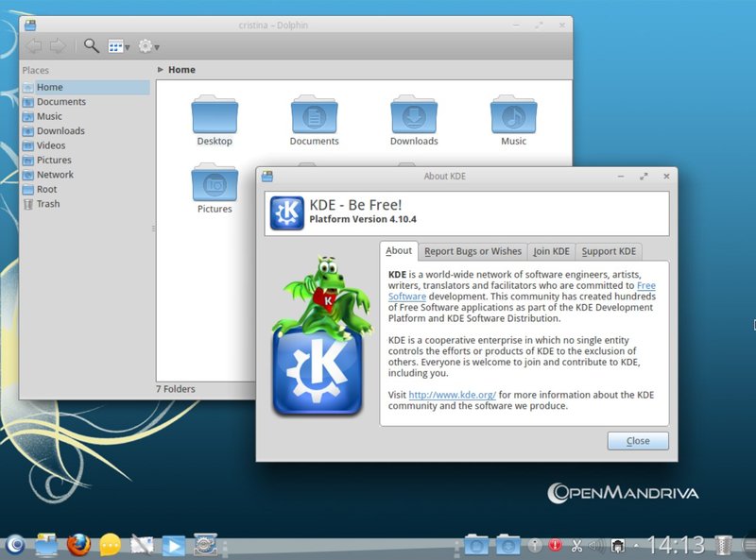Click Close button in About KDE dialog

point(638,441)
